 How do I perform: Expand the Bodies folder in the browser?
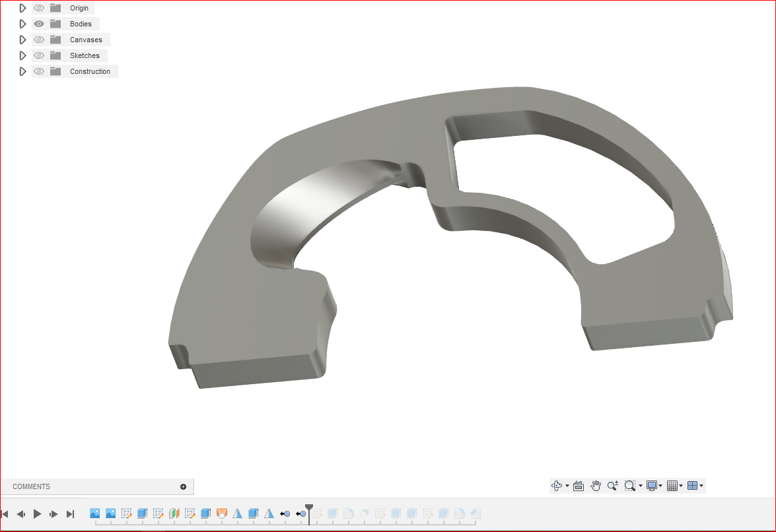pyautogui.click(x=23, y=23)
